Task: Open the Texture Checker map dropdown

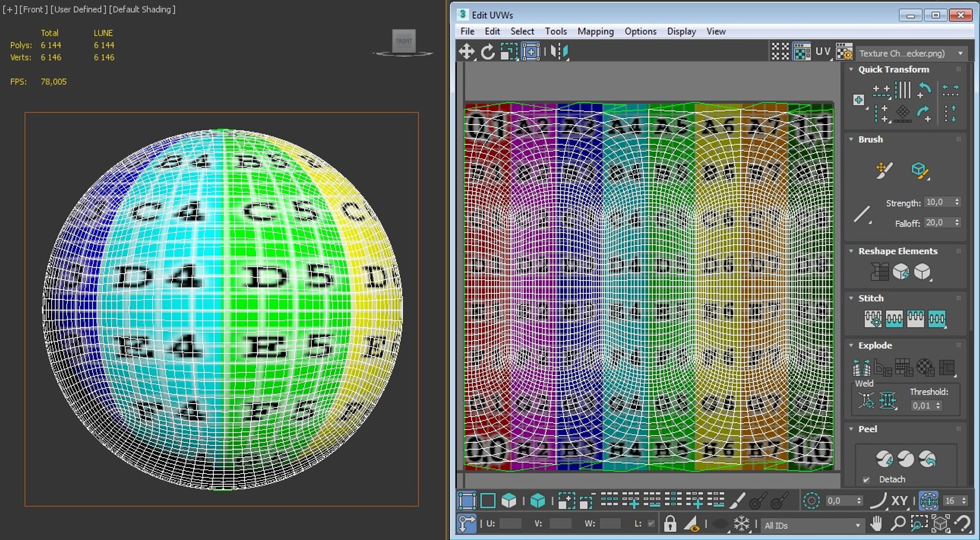Action: point(912,53)
